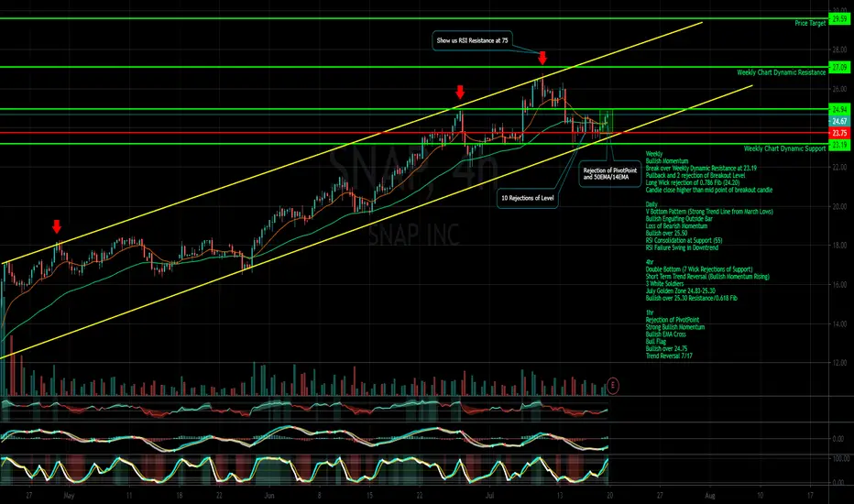Screen dimensions: 854x504
Task: Click the 'V Bottom Pattern' note line
Action: 709,212
